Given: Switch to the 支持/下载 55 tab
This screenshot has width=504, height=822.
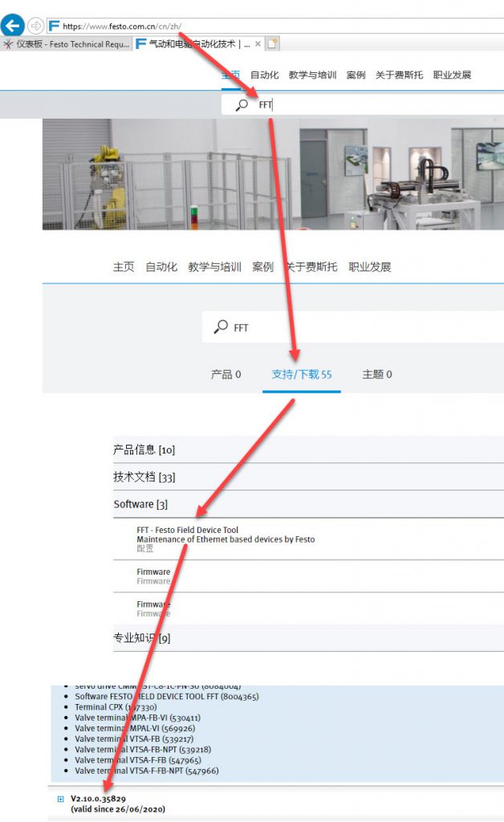Looking at the screenshot, I should click(302, 374).
